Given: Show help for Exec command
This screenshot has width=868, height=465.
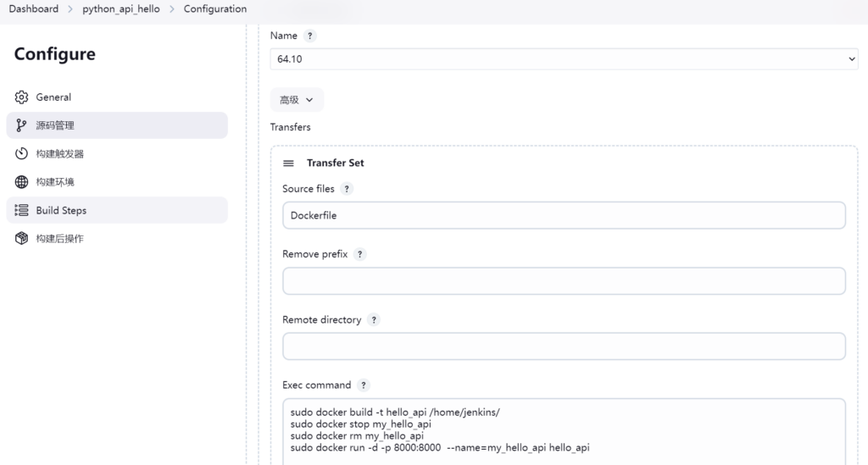Looking at the screenshot, I should [x=363, y=385].
